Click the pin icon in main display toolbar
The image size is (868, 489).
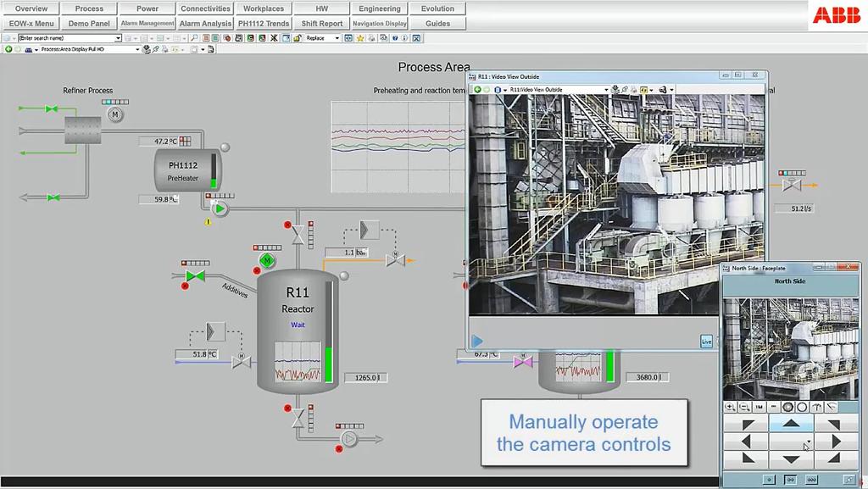point(156,49)
